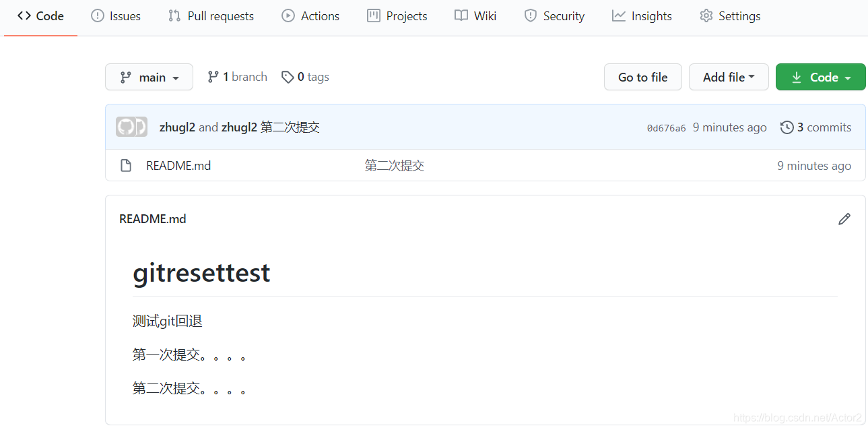Open repository Settings tab
Screen dimensions: 868x430
[730, 16]
